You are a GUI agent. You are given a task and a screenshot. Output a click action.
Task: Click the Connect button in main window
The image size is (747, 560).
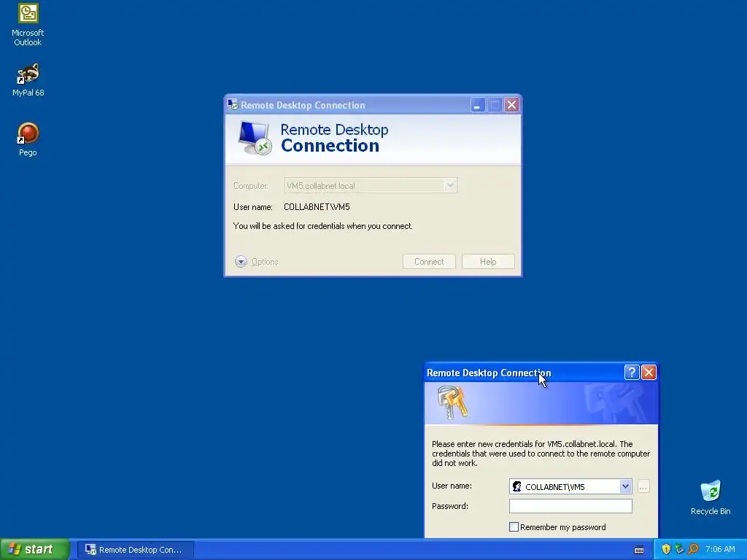(429, 262)
